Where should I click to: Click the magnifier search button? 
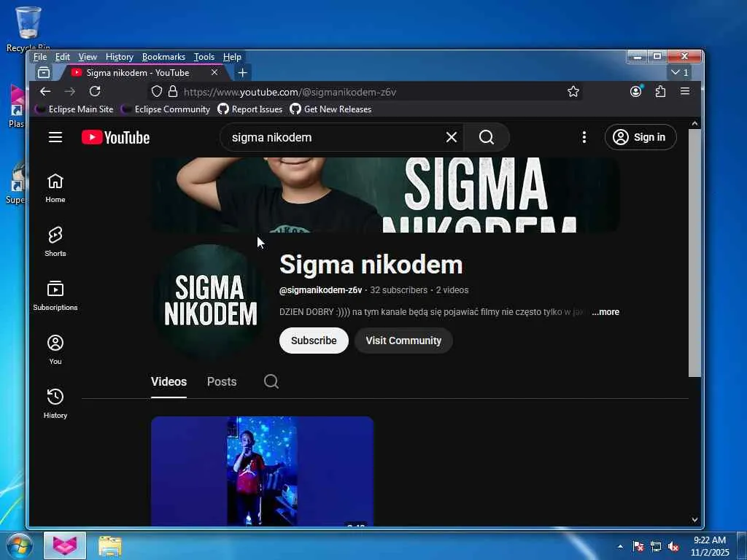point(487,138)
